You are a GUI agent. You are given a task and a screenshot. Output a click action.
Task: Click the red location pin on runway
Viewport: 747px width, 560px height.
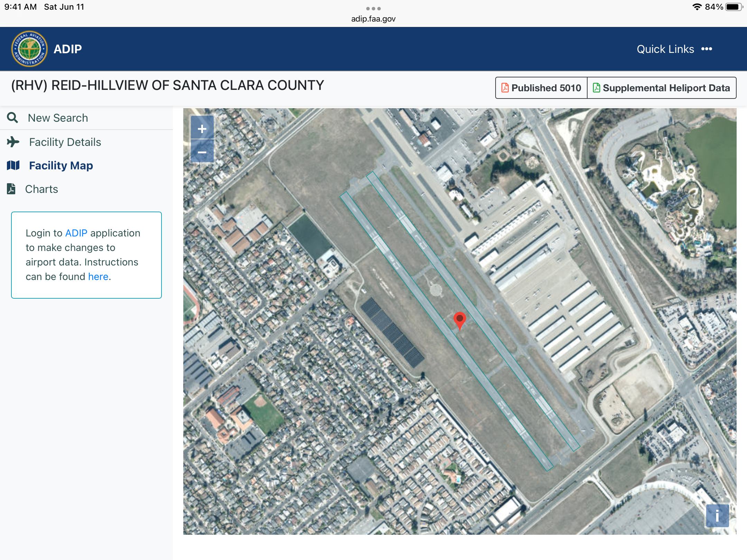tap(460, 320)
